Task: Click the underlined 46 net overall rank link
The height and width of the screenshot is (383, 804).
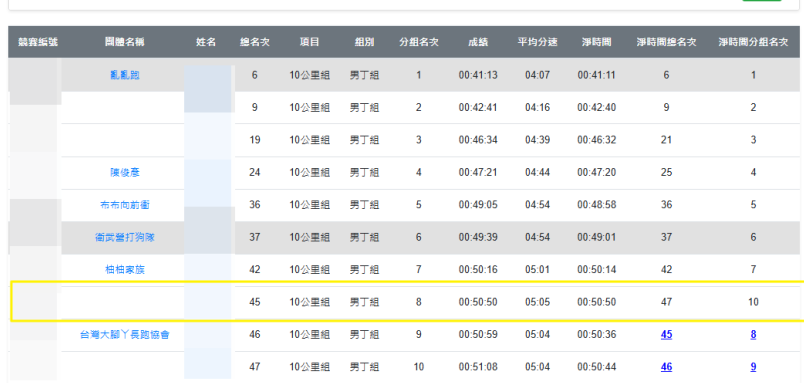Action: 666,367
